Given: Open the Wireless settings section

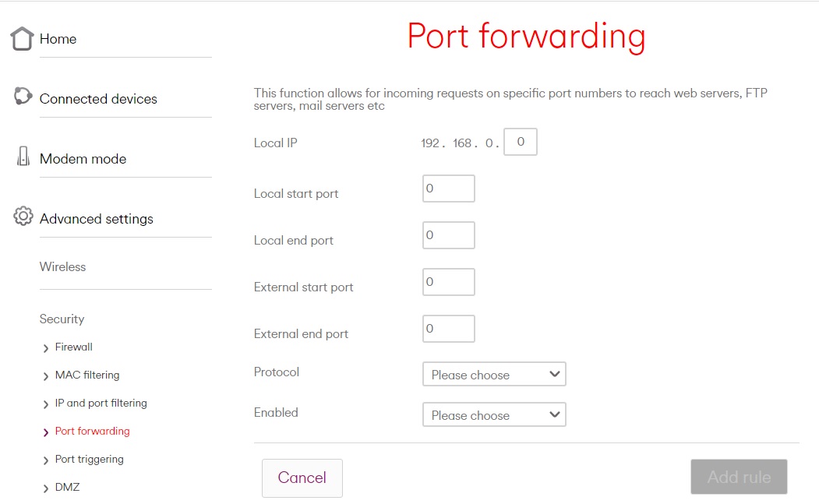Looking at the screenshot, I should pos(63,267).
